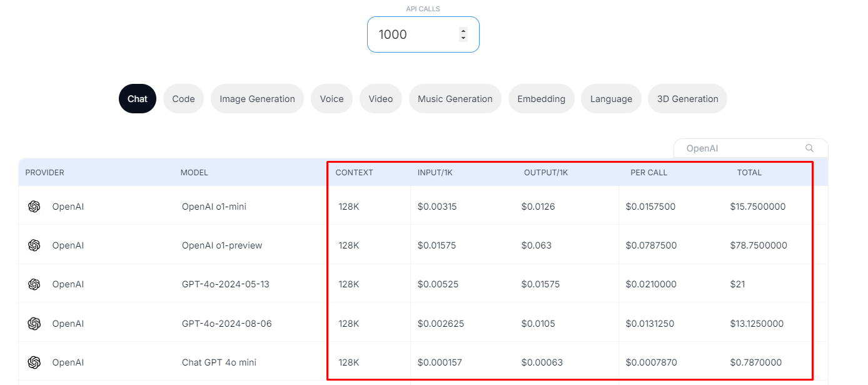The height and width of the screenshot is (385, 868).
Task: Click the OpenAI logo in the o1-mini row
Action: coord(34,207)
